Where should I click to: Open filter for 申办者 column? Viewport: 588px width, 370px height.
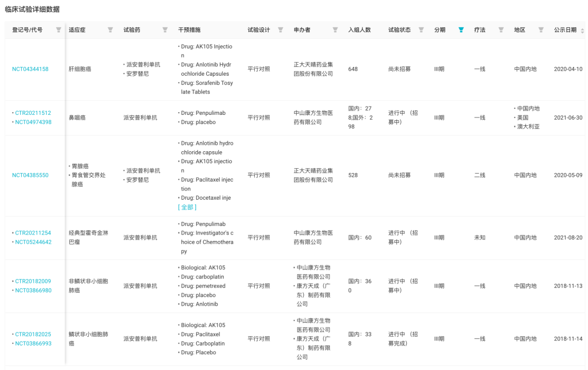[x=335, y=30]
